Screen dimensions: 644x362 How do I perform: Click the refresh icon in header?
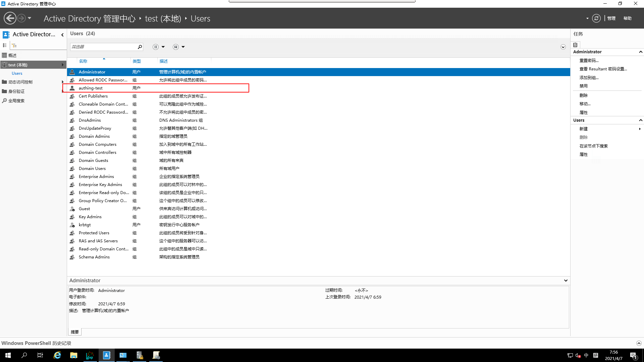pos(596,18)
